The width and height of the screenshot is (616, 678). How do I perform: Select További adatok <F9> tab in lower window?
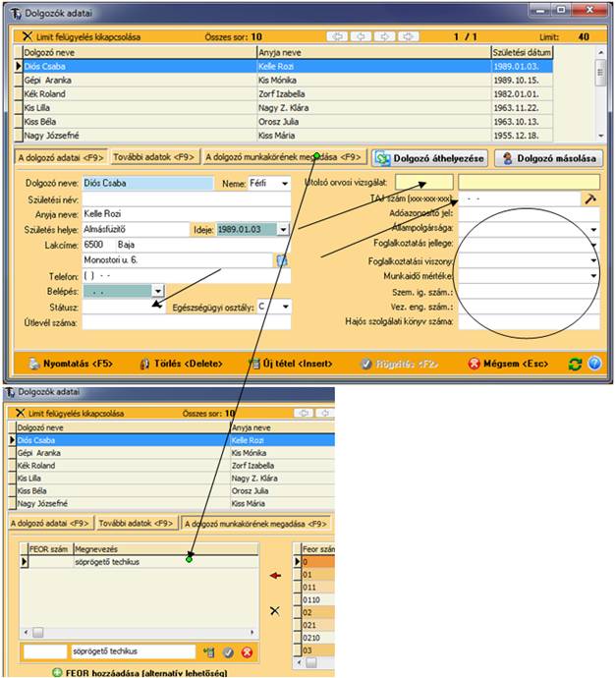point(136,523)
